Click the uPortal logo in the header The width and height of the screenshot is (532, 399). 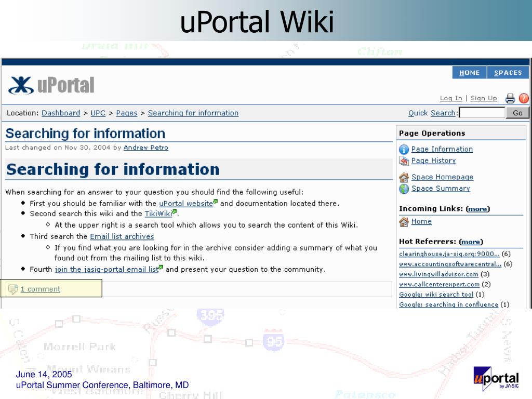click(51, 85)
